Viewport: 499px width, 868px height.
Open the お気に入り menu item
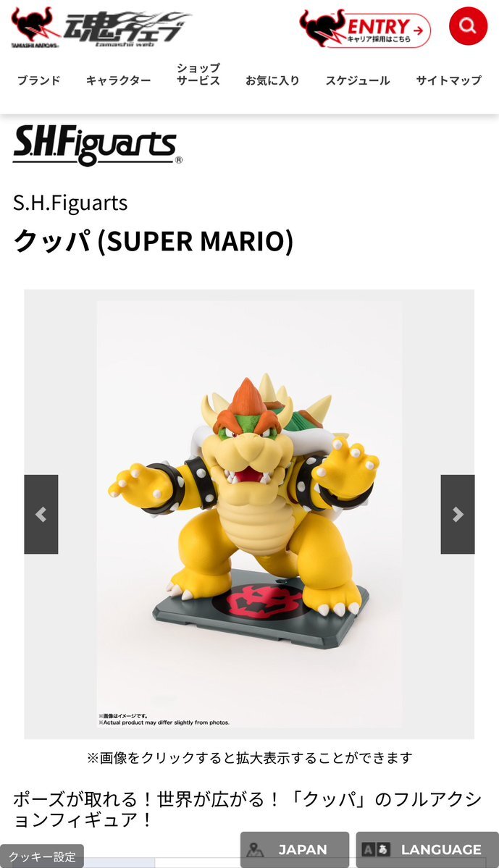(x=272, y=80)
